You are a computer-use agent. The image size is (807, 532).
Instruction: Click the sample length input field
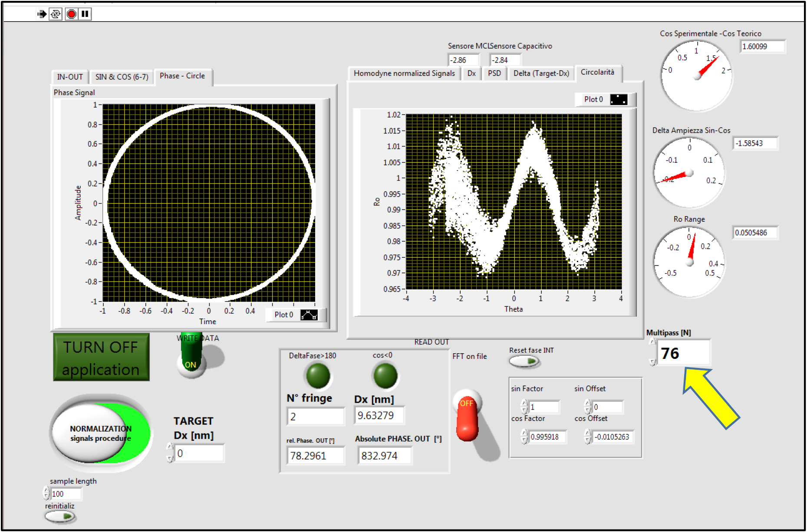66,494
